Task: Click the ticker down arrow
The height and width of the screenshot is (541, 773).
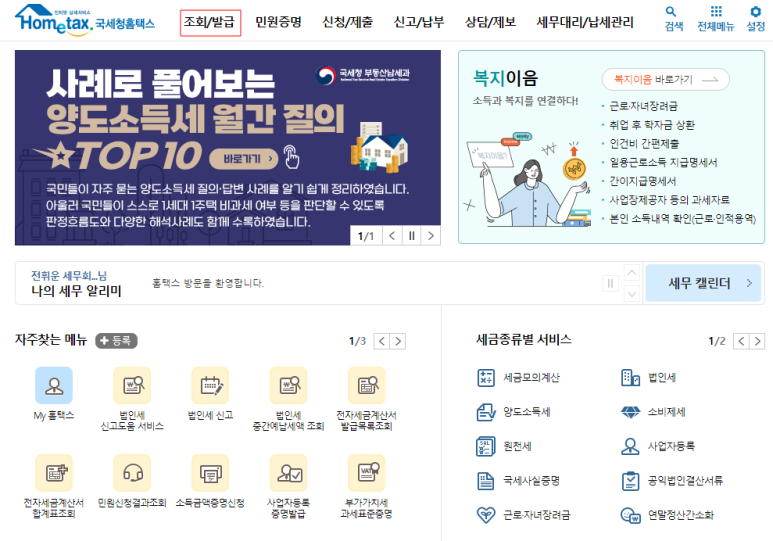Action: (x=632, y=294)
